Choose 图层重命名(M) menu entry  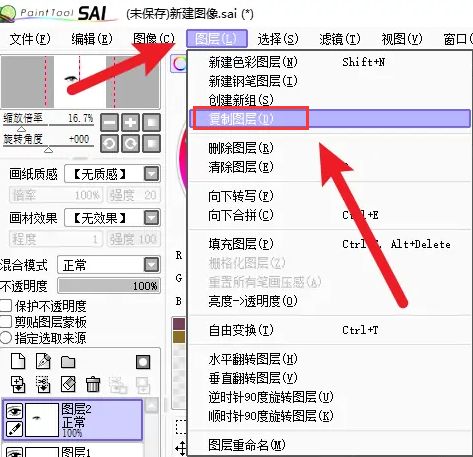click(x=330, y=445)
